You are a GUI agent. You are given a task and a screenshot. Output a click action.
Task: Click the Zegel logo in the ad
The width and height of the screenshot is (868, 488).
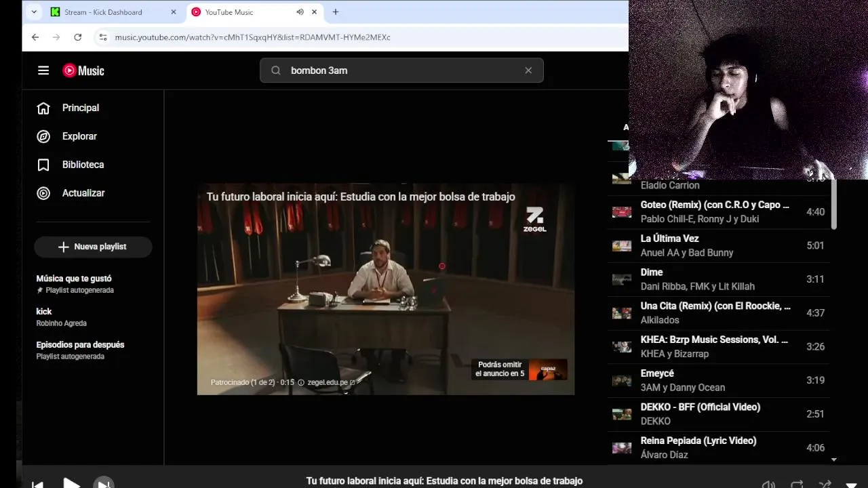[534, 220]
